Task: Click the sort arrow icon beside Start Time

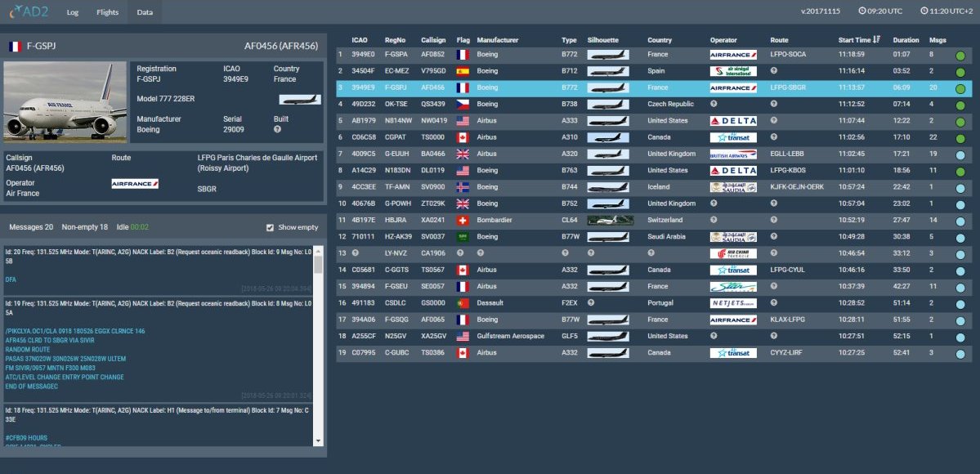Action: [x=877, y=40]
